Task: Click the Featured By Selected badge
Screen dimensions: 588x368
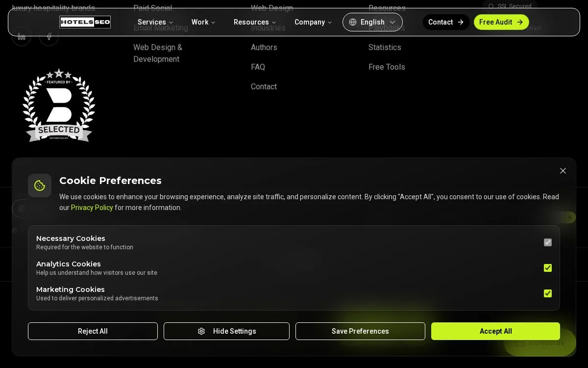Action: 59,105
